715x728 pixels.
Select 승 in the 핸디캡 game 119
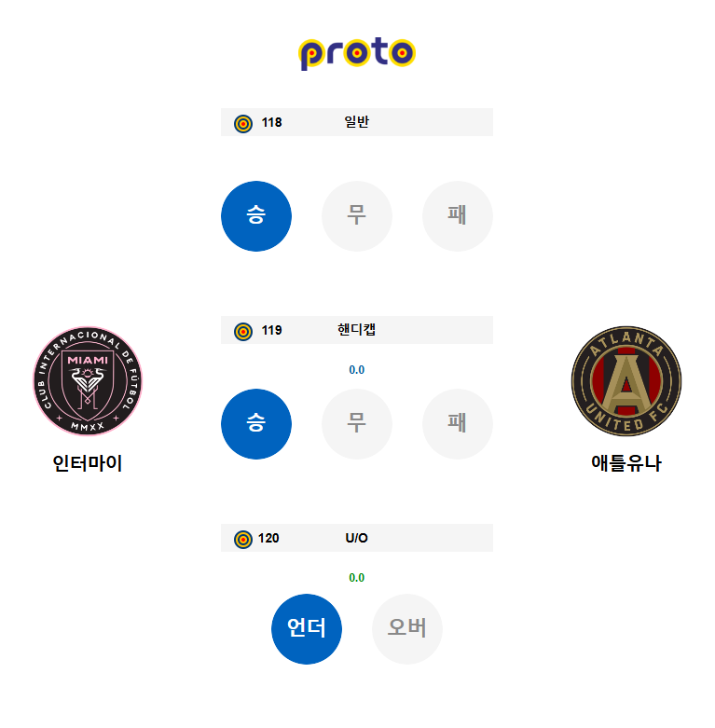click(x=256, y=424)
